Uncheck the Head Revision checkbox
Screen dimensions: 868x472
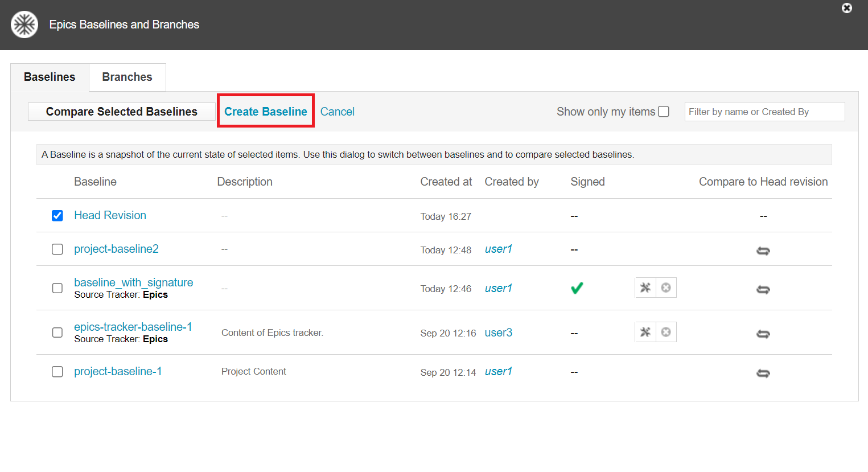tap(57, 216)
